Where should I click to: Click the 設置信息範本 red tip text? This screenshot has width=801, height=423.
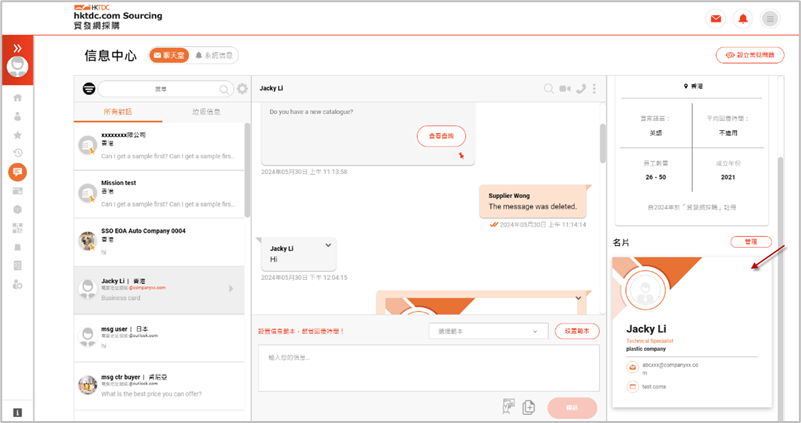(301, 332)
